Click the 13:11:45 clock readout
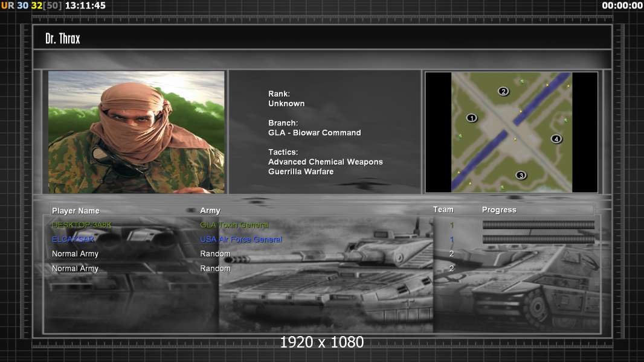 point(85,5)
